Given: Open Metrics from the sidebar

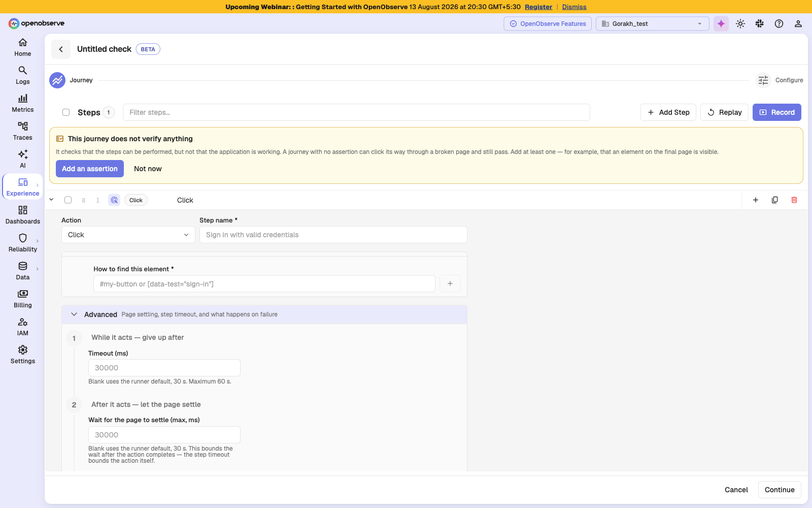Looking at the screenshot, I should 22,103.
